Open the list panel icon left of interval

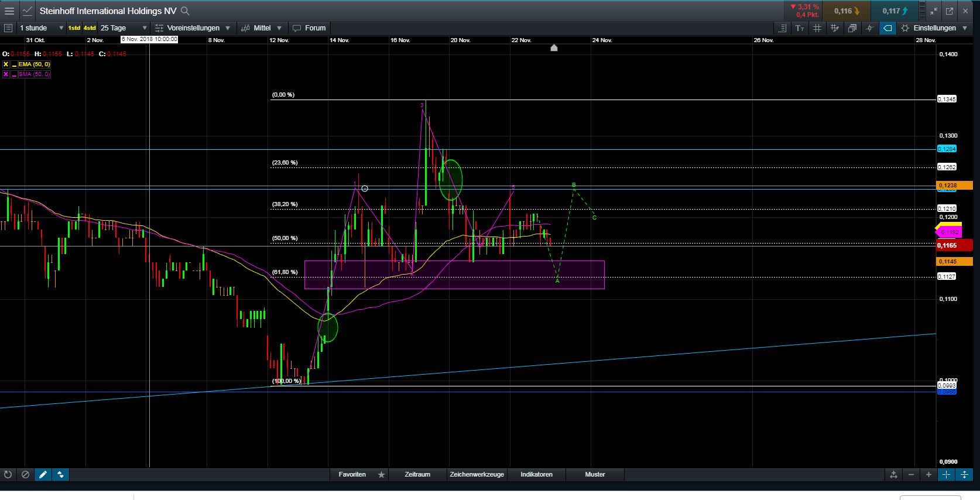[x=8, y=28]
